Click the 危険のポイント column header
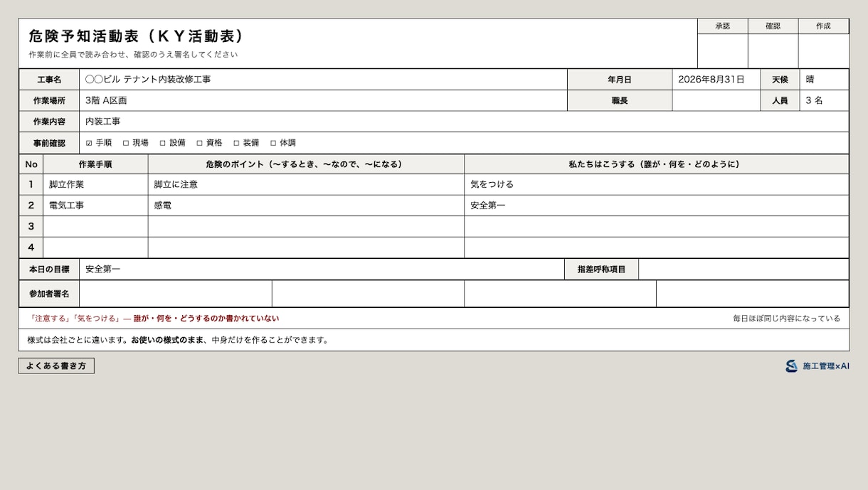The height and width of the screenshot is (490, 868). point(306,164)
